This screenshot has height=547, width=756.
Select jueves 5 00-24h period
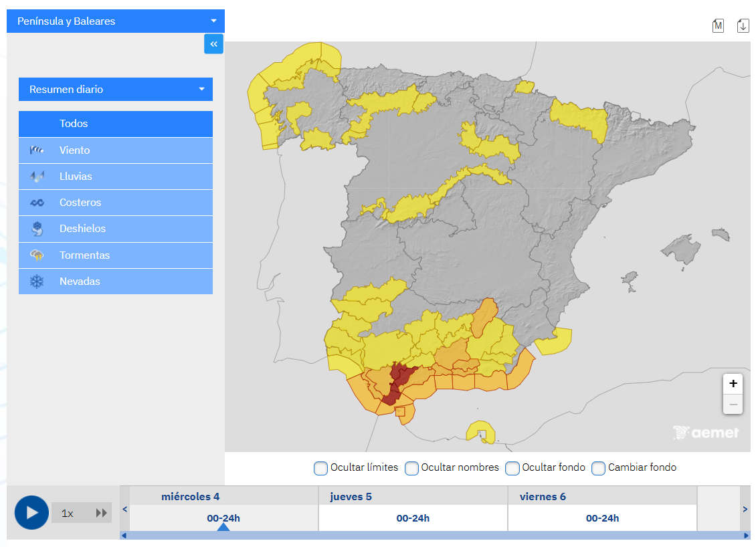point(413,518)
